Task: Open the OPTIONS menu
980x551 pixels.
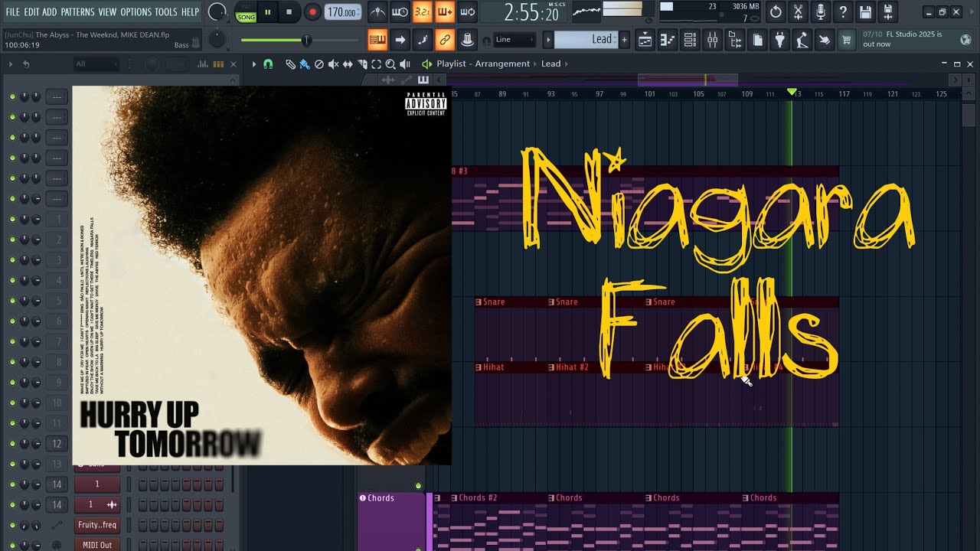Action: click(x=136, y=12)
